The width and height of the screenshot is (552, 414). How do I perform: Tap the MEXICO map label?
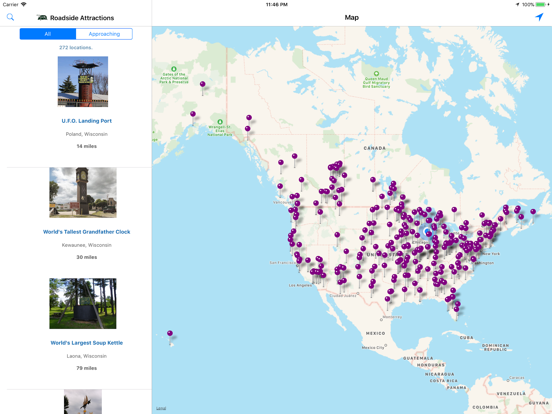[375, 333]
